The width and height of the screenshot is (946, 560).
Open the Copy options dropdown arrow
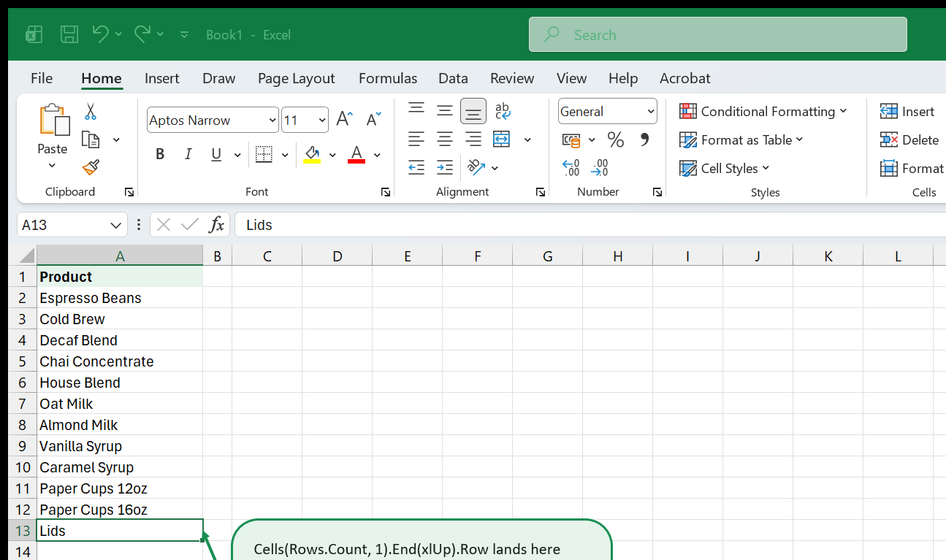[x=116, y=139]
